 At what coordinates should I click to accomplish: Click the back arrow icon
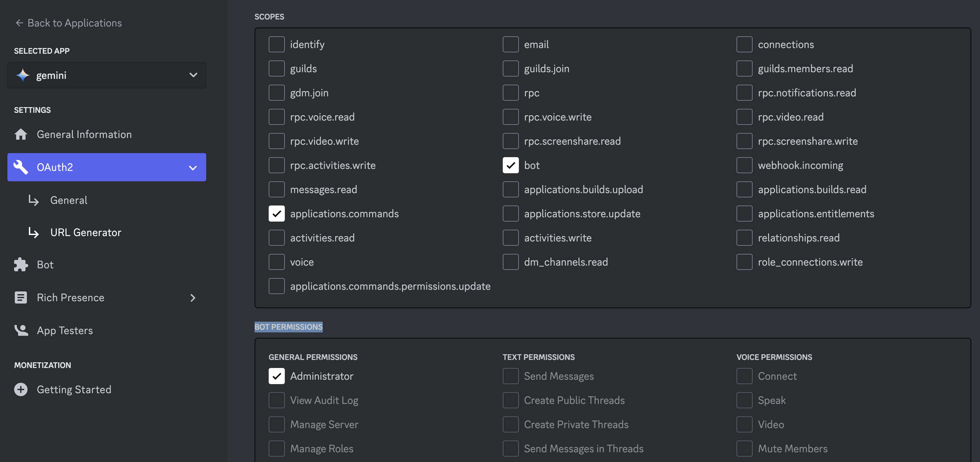tap(19, 23)
